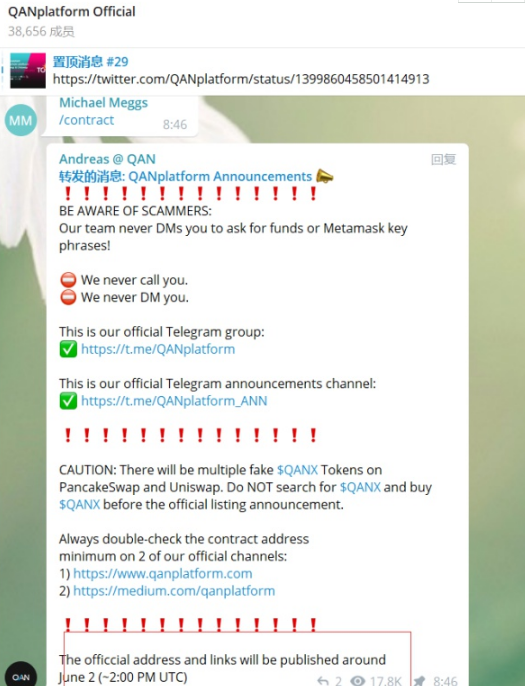The image size is (525, 686).
Task: Click the pinned message thumbnail image
Action: 28,70
